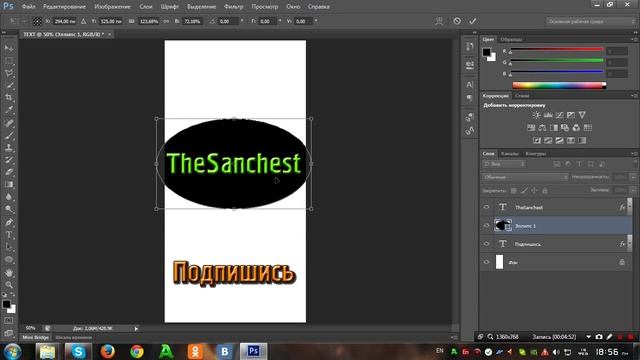Add a Curves adjustment

(x=559, y=115)
